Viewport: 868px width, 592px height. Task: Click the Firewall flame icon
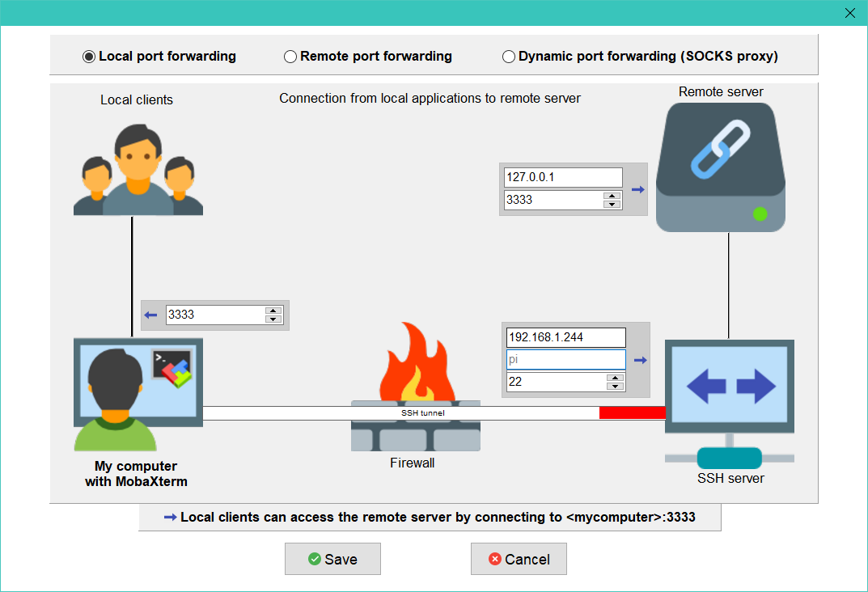(x=415, y=364)
